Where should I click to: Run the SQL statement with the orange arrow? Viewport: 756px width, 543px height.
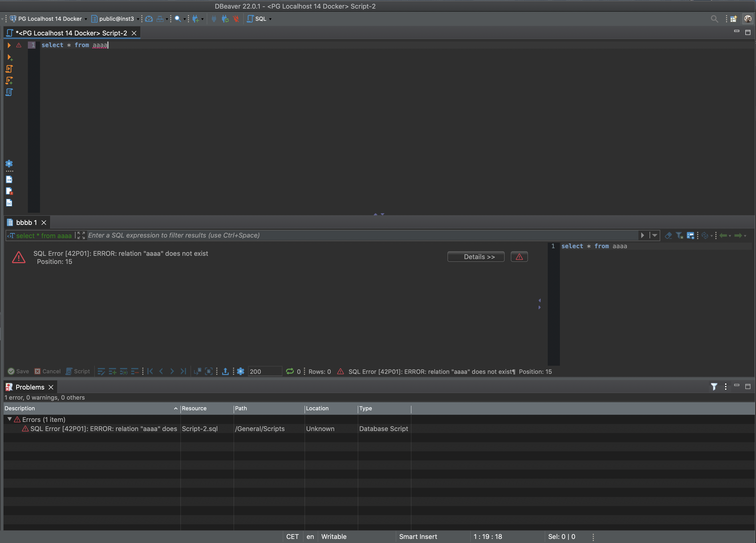click(x=9, y=46)
